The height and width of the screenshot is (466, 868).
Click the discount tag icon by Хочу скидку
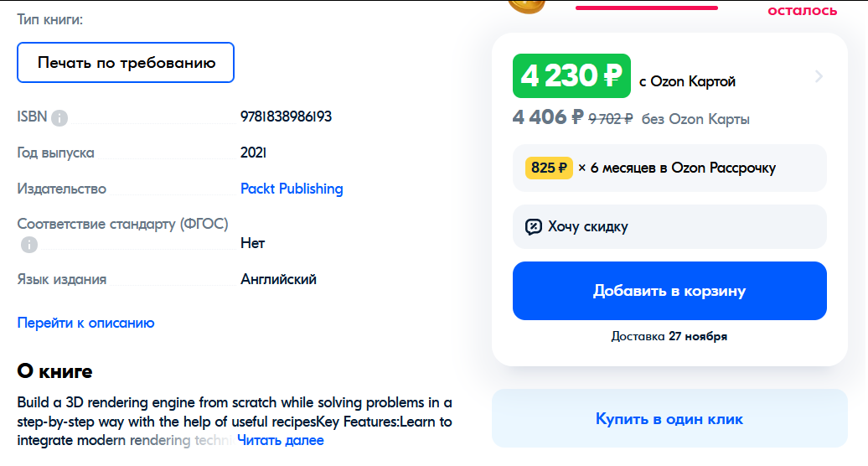[x=534, y=226]
